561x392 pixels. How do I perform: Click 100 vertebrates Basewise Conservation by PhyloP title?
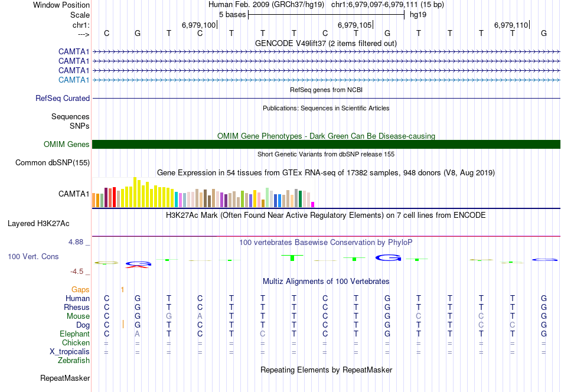point(326,243)
